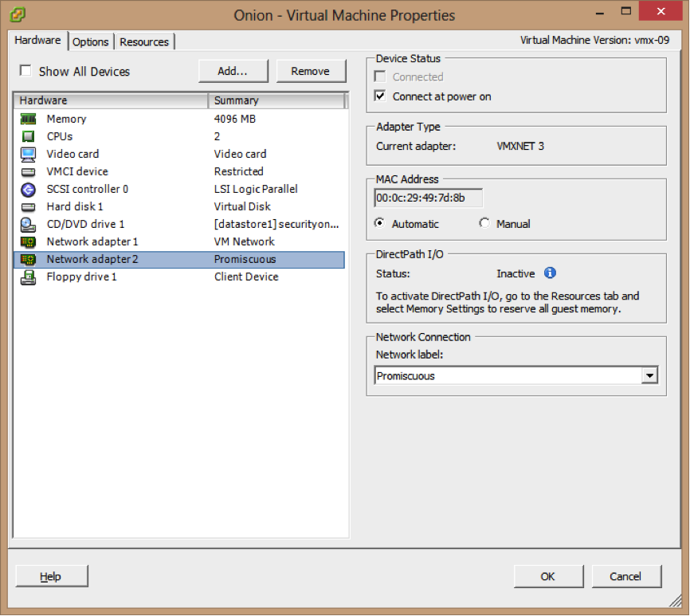The height and width of the screenshot is (616, 690).
Task: Click the MAC Address input field
Action: coord(428,198)
